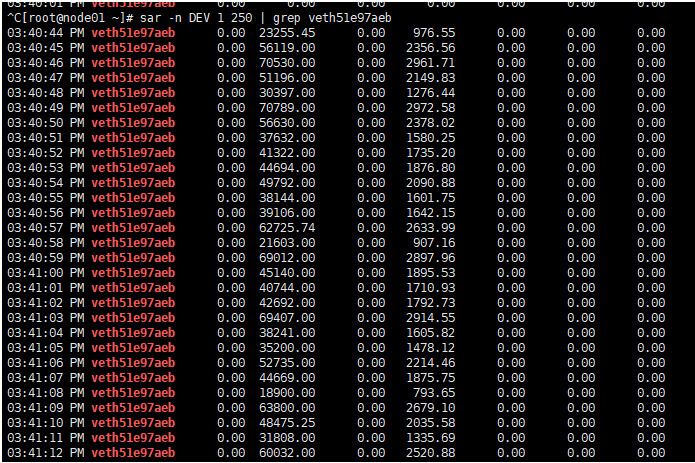Select value 38144.00
Viewport: 695px width, 463px height.
click(287, 198)
